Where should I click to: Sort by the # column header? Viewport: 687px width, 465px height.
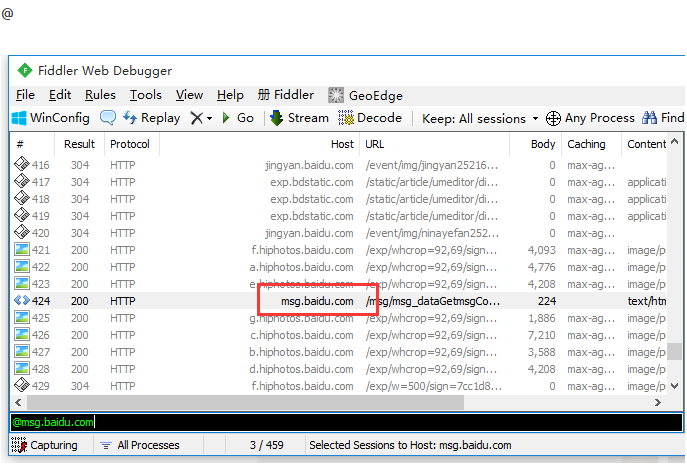coord(32,144)
